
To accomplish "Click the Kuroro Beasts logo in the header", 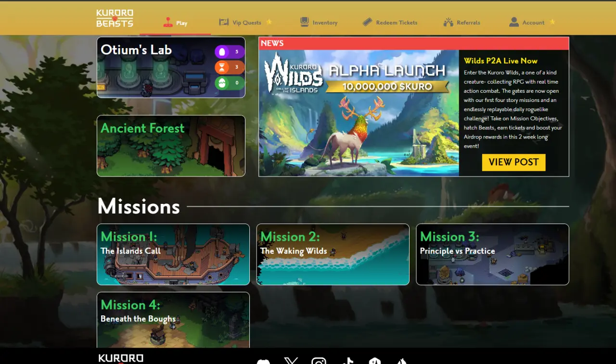I will 115,18.
